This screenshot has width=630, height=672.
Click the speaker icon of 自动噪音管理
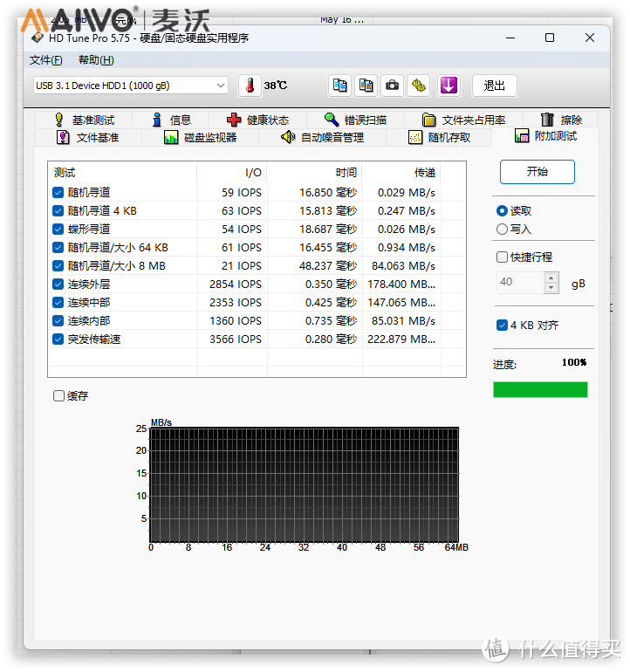(x=288, y=137)
